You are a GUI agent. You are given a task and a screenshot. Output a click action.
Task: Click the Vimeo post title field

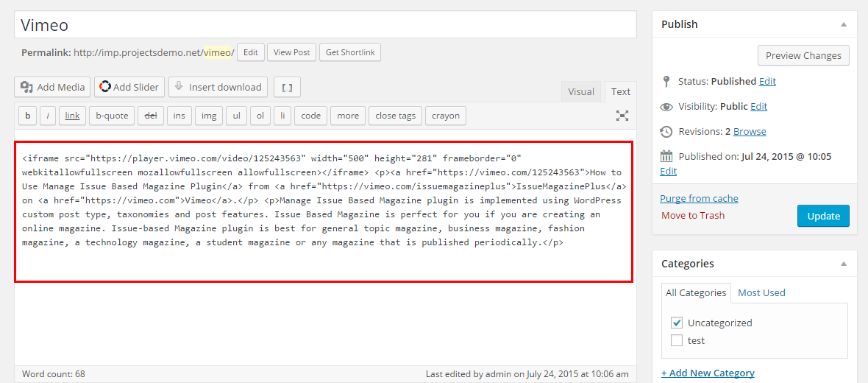tap(325, 25)
